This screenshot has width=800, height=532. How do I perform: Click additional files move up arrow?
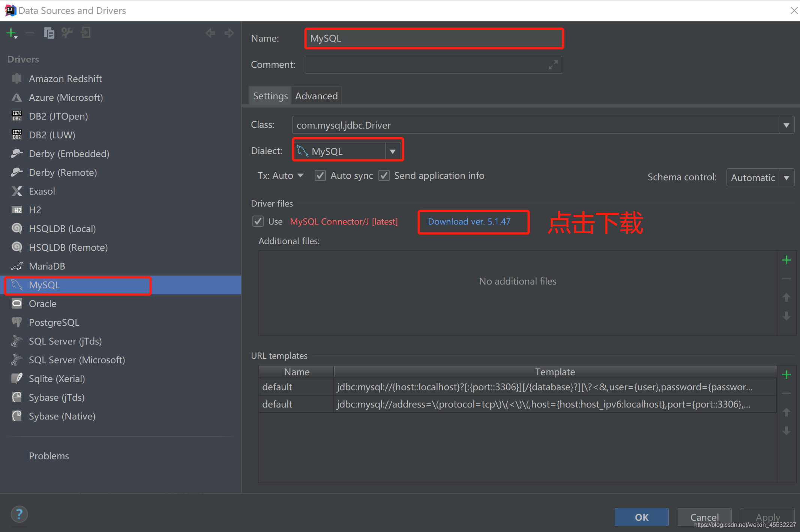click(x=786, y=297)
